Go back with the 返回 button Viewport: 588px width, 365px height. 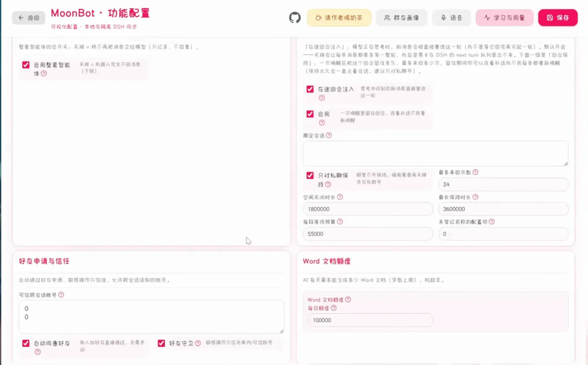pos(29,18)
